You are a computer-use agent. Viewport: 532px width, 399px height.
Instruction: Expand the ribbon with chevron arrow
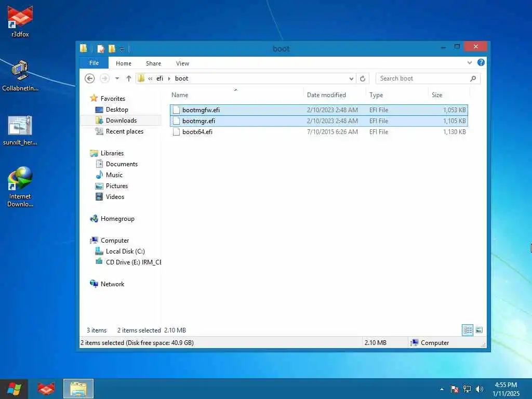pyautogui.click(x=470, y=62)
